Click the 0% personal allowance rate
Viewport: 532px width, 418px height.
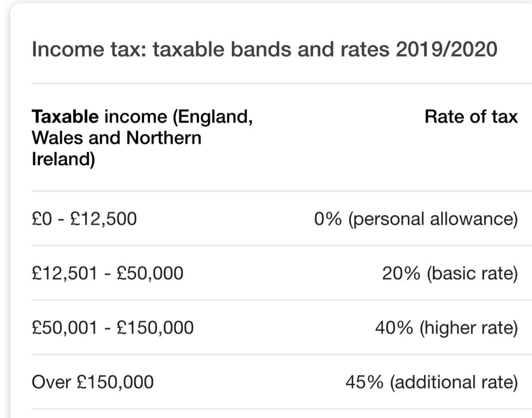click(x=416, y=219)
